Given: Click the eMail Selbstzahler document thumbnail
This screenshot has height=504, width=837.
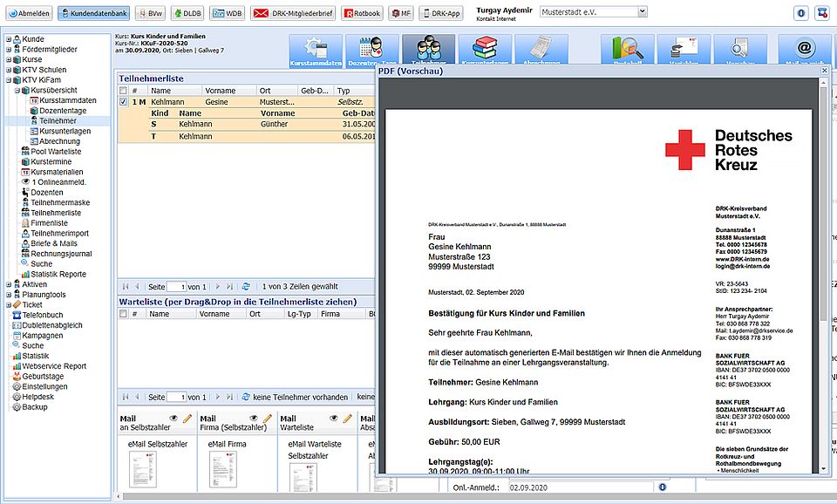Looking at the screenshot, I should pyautogui.click(x=143, y=469).
